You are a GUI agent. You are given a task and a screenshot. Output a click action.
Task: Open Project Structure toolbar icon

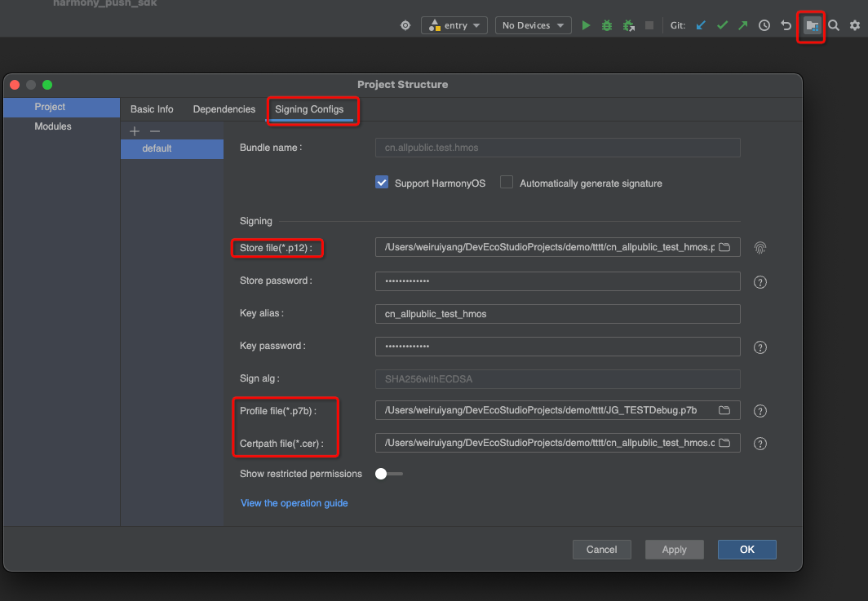click(811, 25)
